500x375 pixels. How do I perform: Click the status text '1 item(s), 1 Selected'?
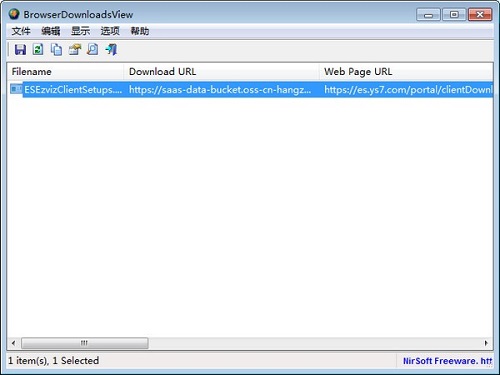click(53, 361)
